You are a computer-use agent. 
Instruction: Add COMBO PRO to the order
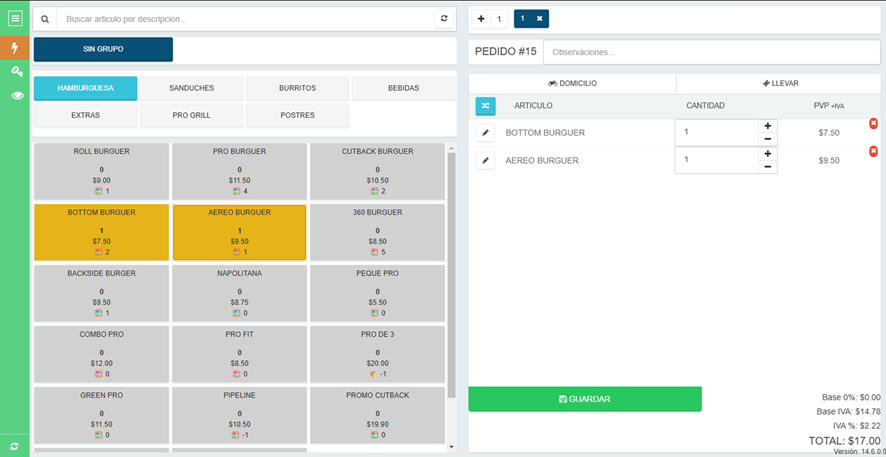point(102,354)
